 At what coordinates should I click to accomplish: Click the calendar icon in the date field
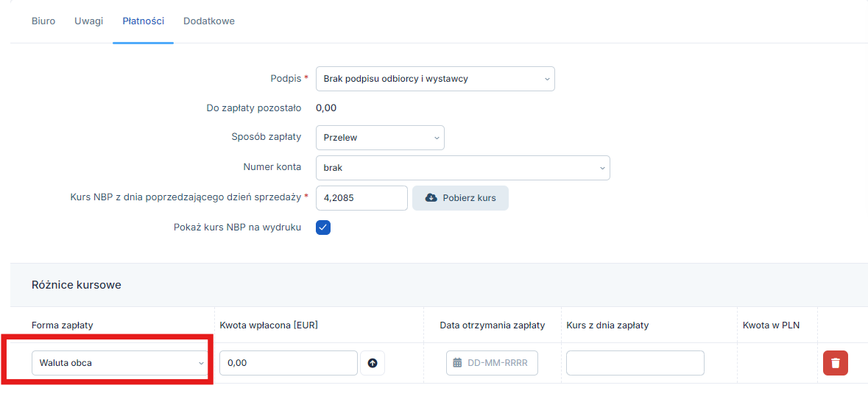[x=457, y=363]
